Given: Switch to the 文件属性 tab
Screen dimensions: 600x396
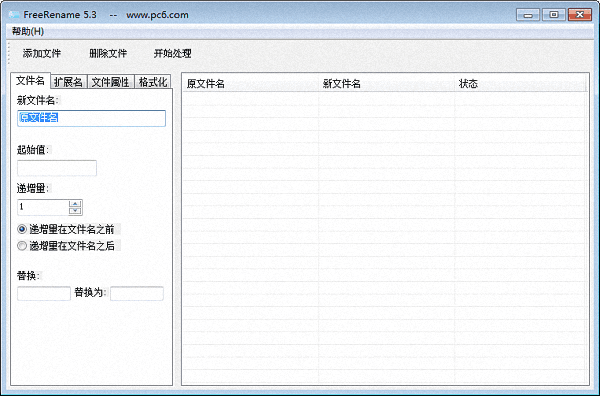Looking at the screenshot, I should [x=111, y=82].
